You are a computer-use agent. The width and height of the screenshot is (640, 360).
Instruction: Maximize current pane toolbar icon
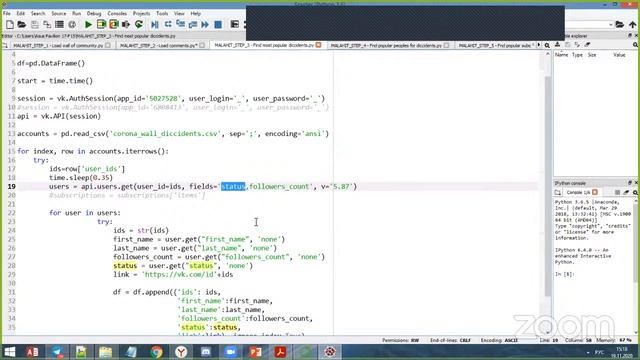(235, 24)
